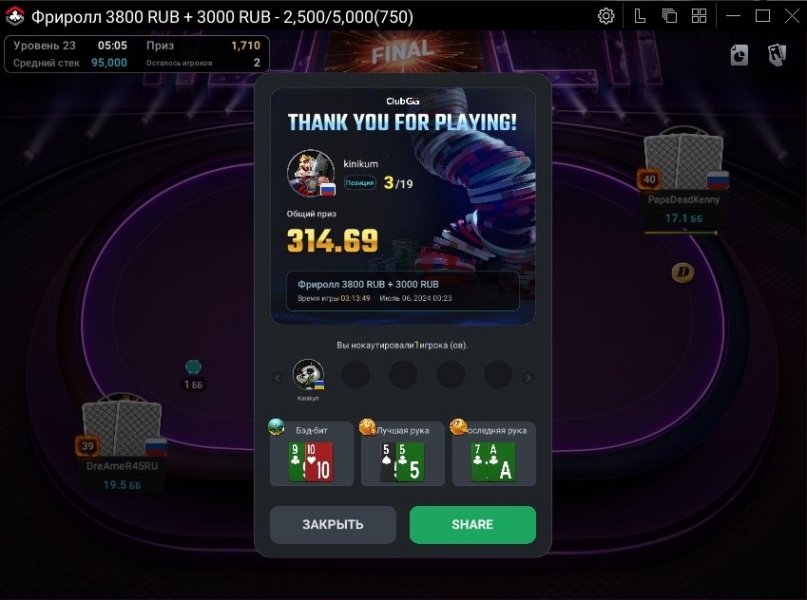Show next knocked-out players arrow
807x600 pixels.
[x=528, y=378]
